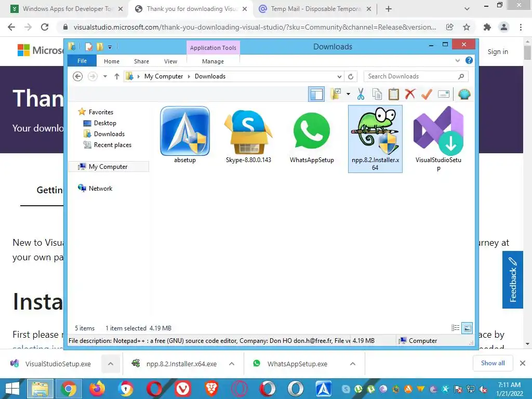Switch to Temp Mail browser tab
Viewport: 532px width, 399px height.
click(x=315, y=9)
